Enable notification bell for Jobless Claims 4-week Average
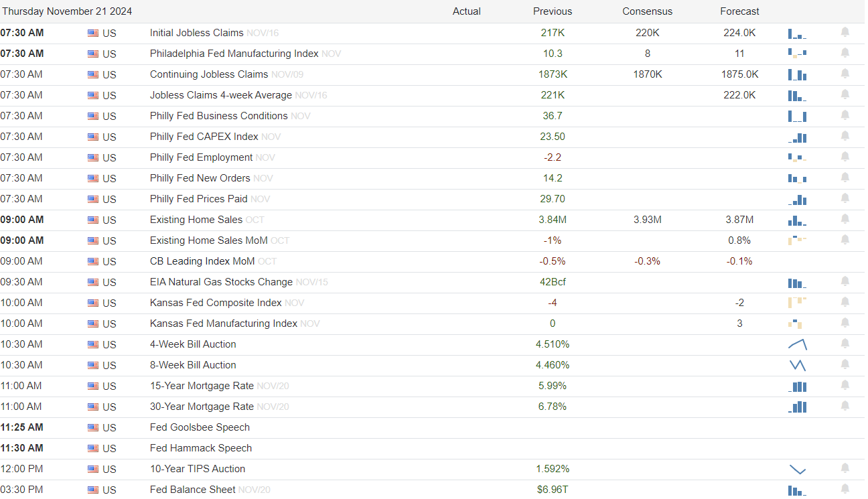The height and width of the screenshot is (499, 868). (845, 94)
